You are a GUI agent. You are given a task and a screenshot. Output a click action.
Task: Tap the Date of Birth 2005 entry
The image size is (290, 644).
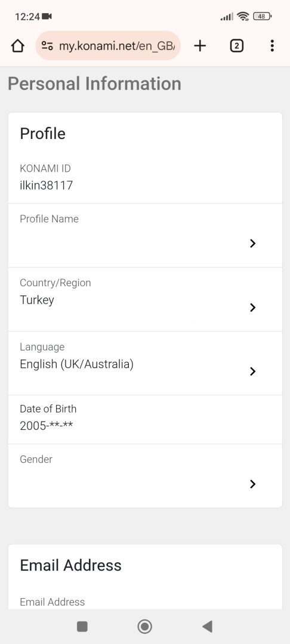click(47, 426)
